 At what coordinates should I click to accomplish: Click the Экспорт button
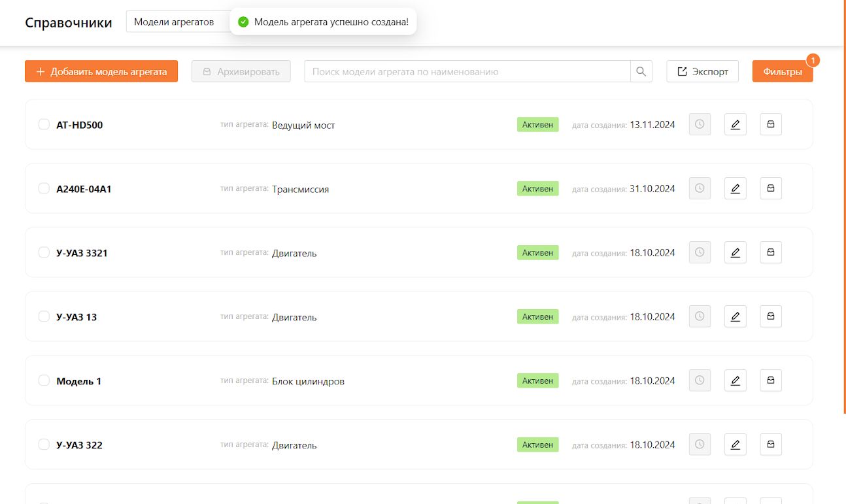coord(702,71)
